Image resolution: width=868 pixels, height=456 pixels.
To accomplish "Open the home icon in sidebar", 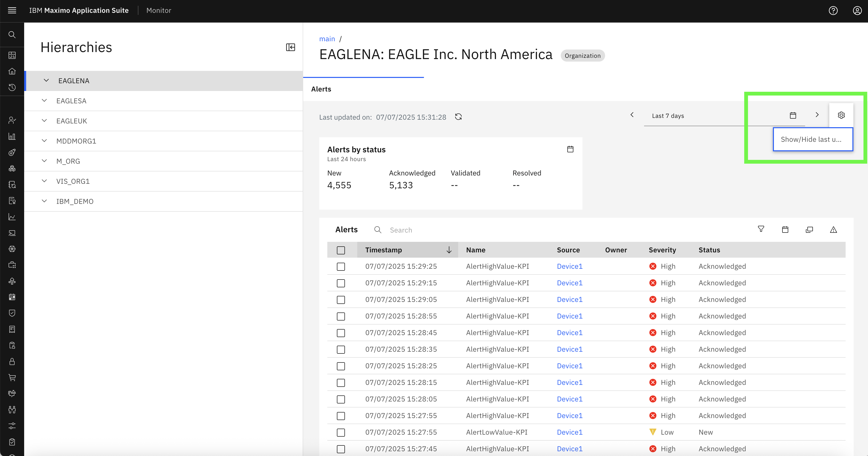I will point(12,71).
